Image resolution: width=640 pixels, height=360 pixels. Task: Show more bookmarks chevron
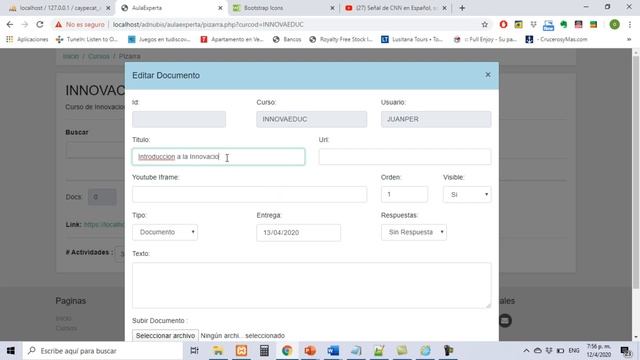(x=629, y=39)
